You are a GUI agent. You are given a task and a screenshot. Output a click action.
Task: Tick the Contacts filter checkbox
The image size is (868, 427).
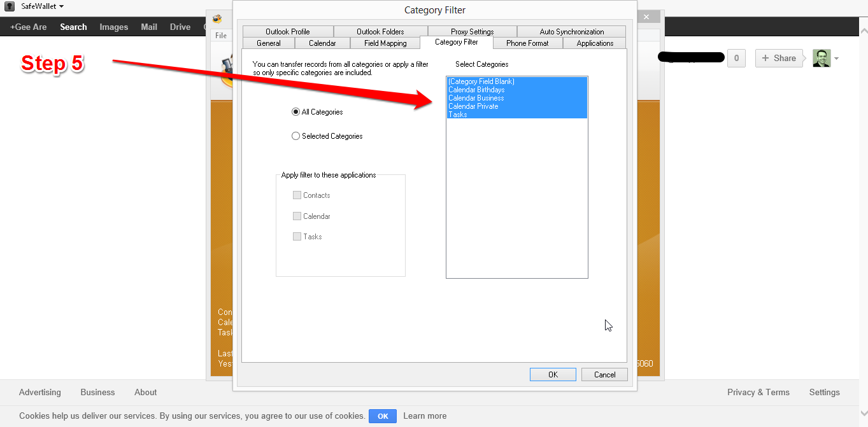(297, 195)
